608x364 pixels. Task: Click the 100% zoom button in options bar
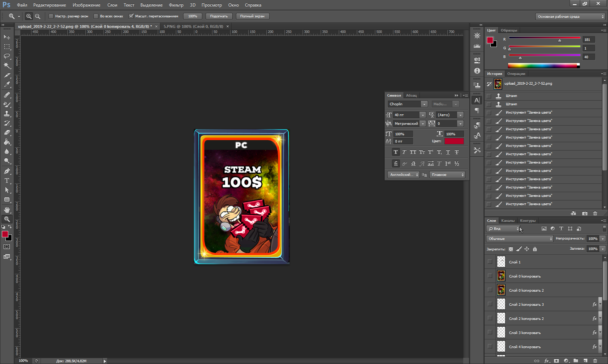(x=193, y=16)
